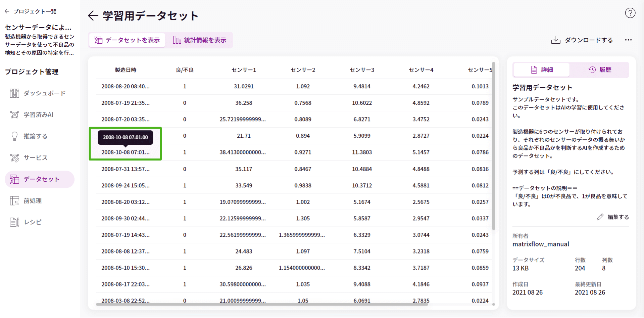The height and width of the screenshot is (318, 644).
Task: Click the センサー5 column header
Action: 480,70
